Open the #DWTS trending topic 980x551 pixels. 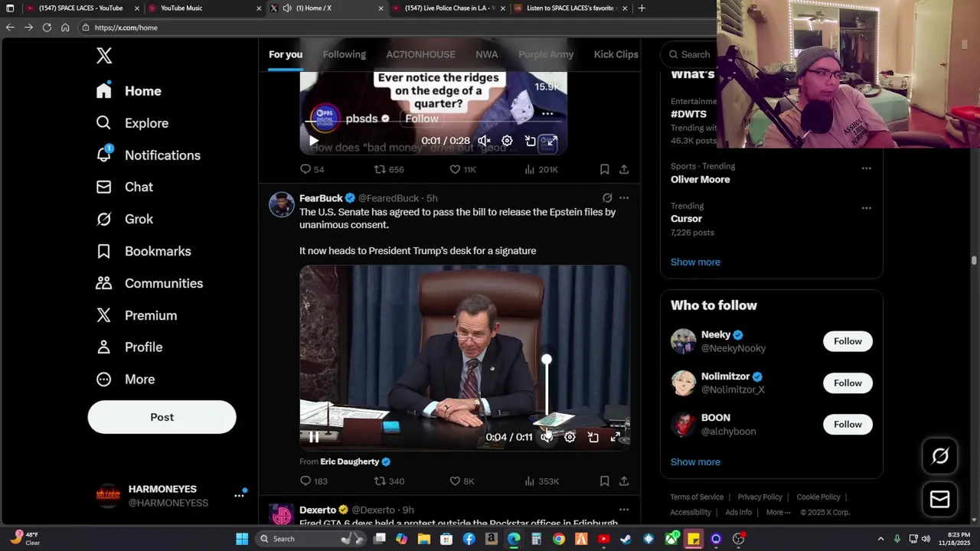688,114
